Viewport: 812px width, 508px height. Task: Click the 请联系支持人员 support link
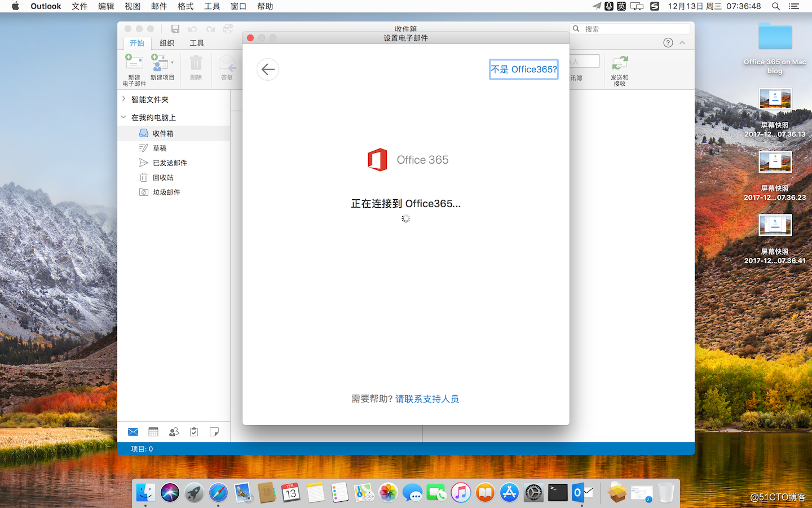[x=427, y=399]
